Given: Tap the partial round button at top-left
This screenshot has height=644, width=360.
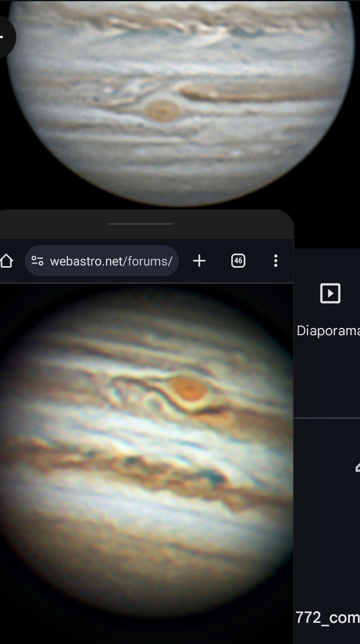Looking at the screenshot, I should click(6, 37).
